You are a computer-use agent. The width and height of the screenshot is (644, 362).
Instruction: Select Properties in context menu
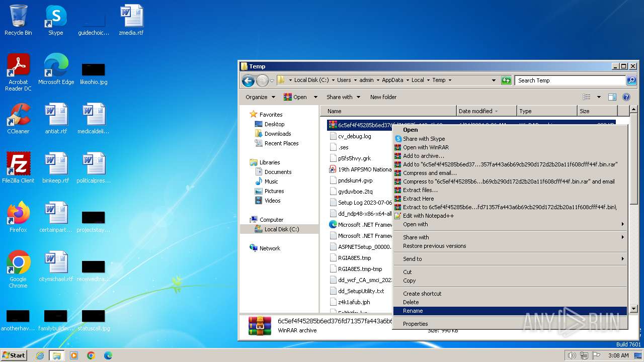pos(510,324)
